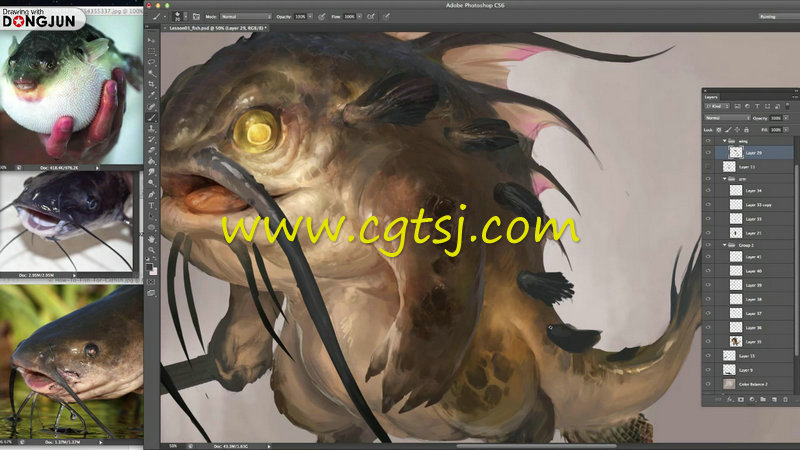Open tool preset picker arrow

pyautogui.click(x=165, y=17)
